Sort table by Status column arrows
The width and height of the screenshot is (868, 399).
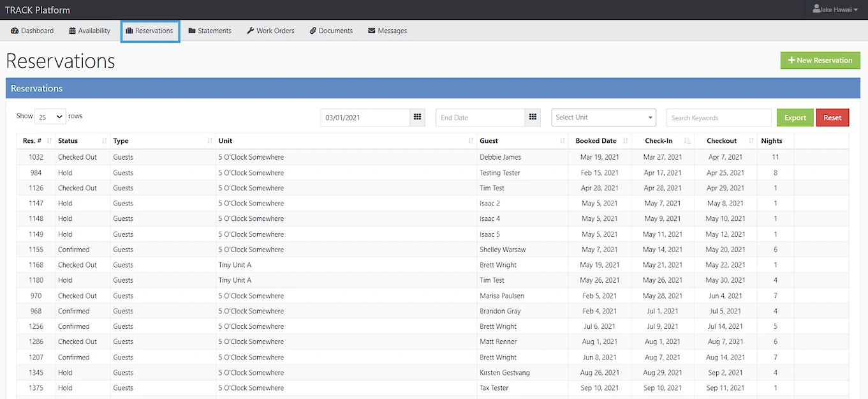(105, 141)
